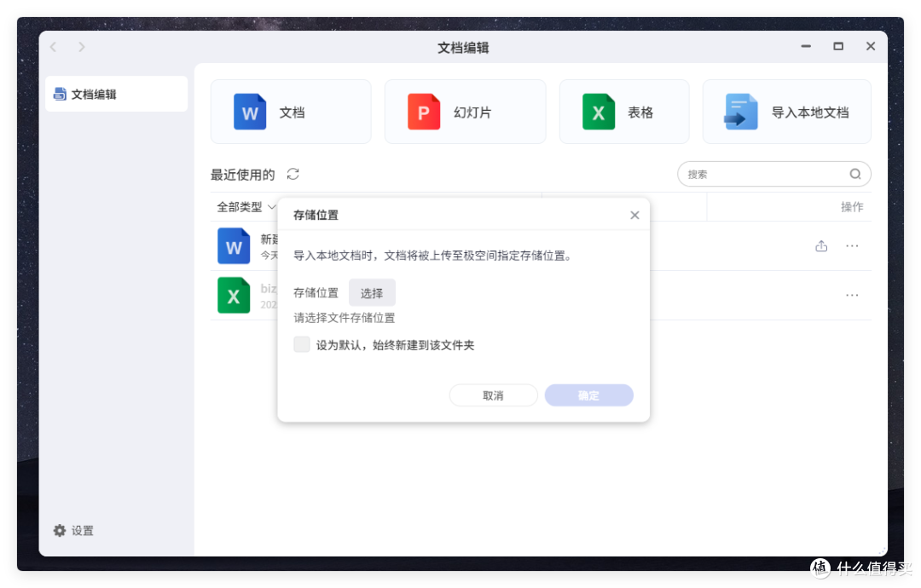The image size is (921, 588).
Task: Confirm with the 确定 button
Action: [x=588, y=395]
